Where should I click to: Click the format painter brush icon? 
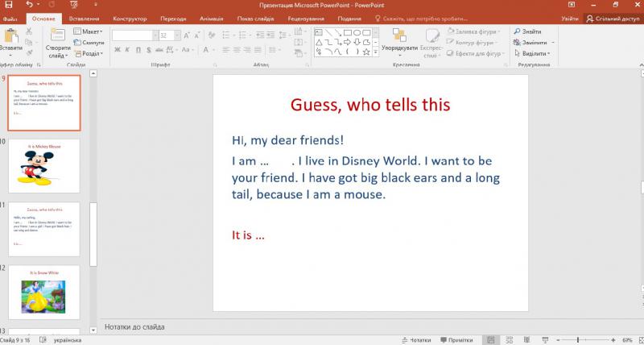(x=29, y=52)
